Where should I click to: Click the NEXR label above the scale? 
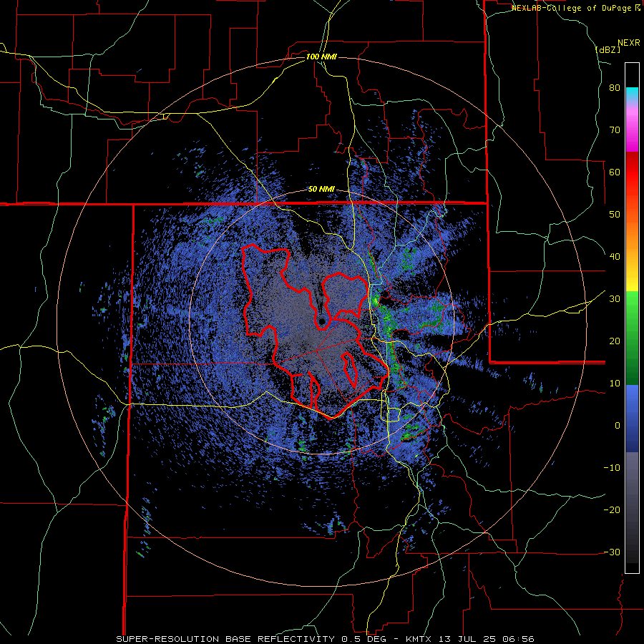click(x=628, y=43)
